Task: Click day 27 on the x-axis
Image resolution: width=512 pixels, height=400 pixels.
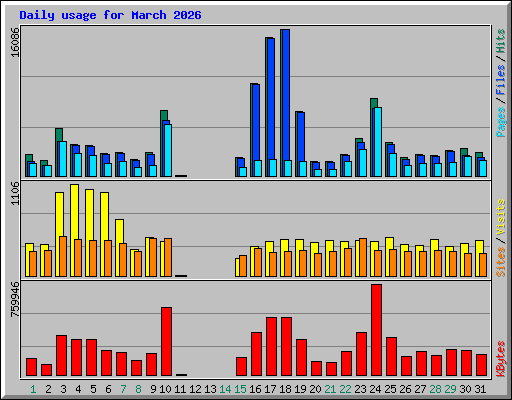Action: tap(420, 389)
